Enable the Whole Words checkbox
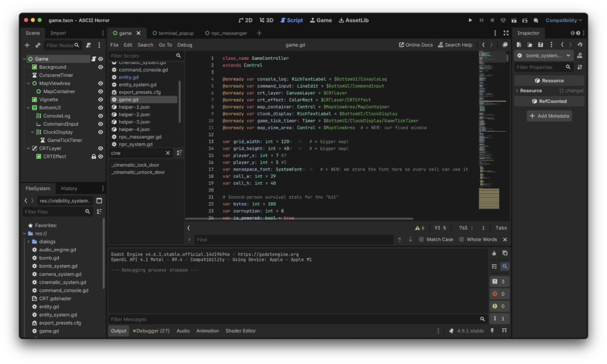The width and height of the screenshot is (607, 364). (461, 240)
